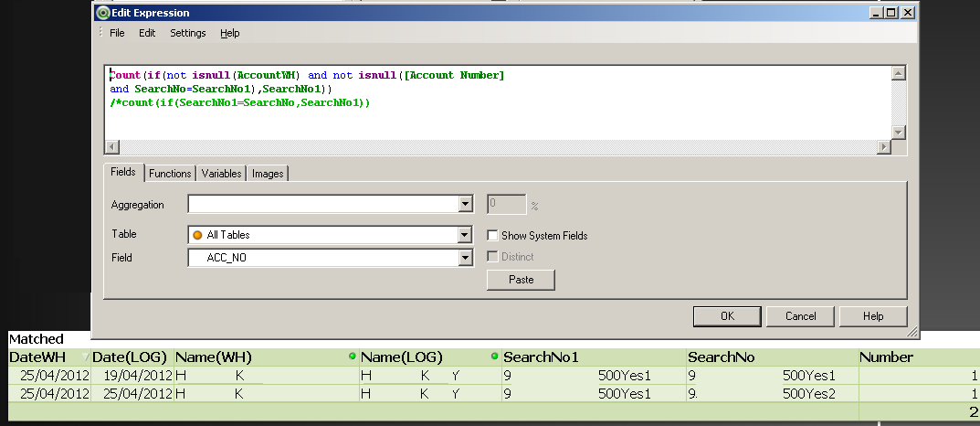Screen dimensions: 980x426
Task: Toggle the Distinct checkbox
Action: [x=492, y=258]
